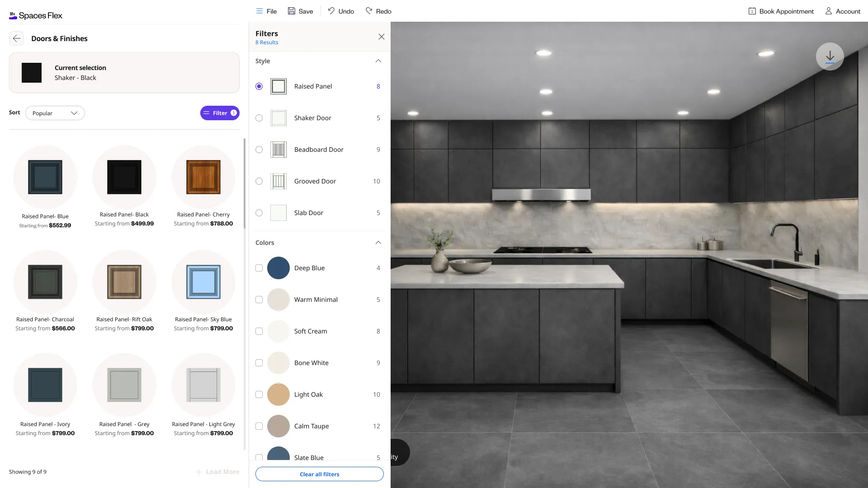Click the Shaker Door style icon
The width and height of the screenshot is (868, 488).
pyautogui.click(x=278, y=118)
